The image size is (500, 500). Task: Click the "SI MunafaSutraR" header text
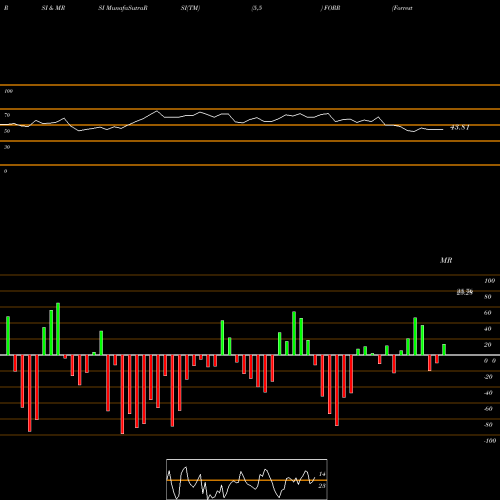pos(123,8)
